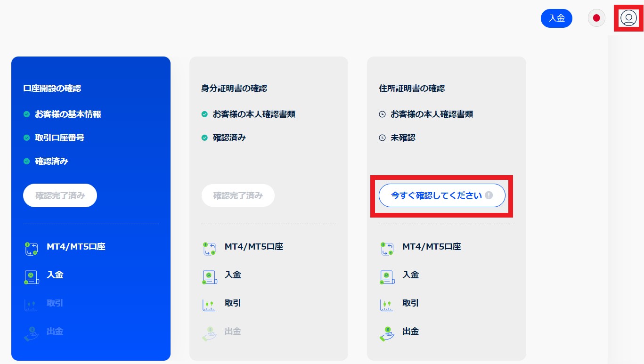Viewport: 644px width, 364px height.
Task: Click the 取引口座番号 text
Action: (x=60, y=138)
